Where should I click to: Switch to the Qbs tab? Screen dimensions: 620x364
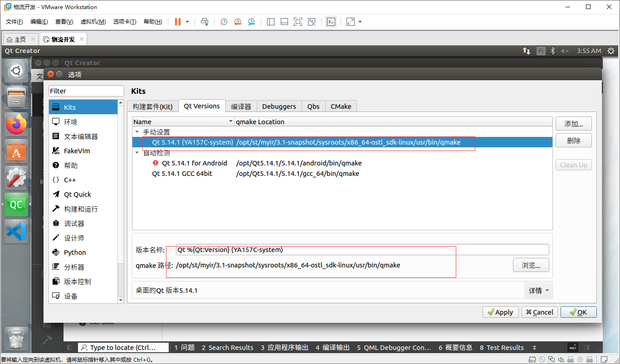click(x=313, y=107)
